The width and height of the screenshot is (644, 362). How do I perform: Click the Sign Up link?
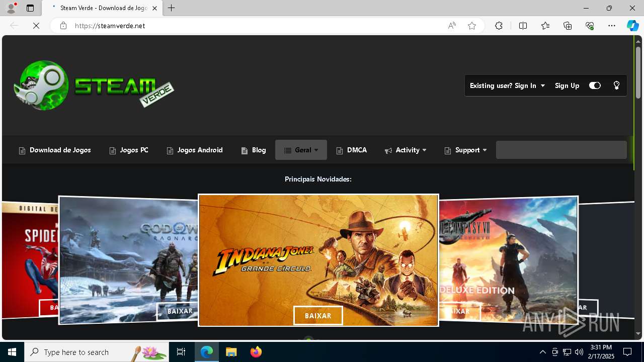point(567,85)
